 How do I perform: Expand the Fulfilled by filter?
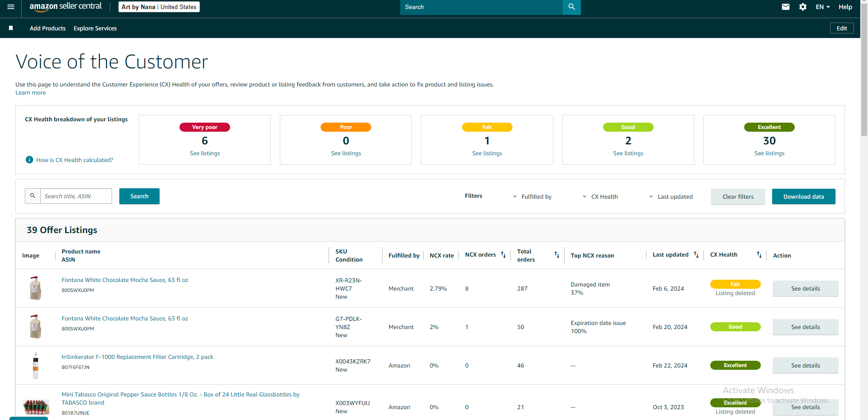tap(532, 196)
